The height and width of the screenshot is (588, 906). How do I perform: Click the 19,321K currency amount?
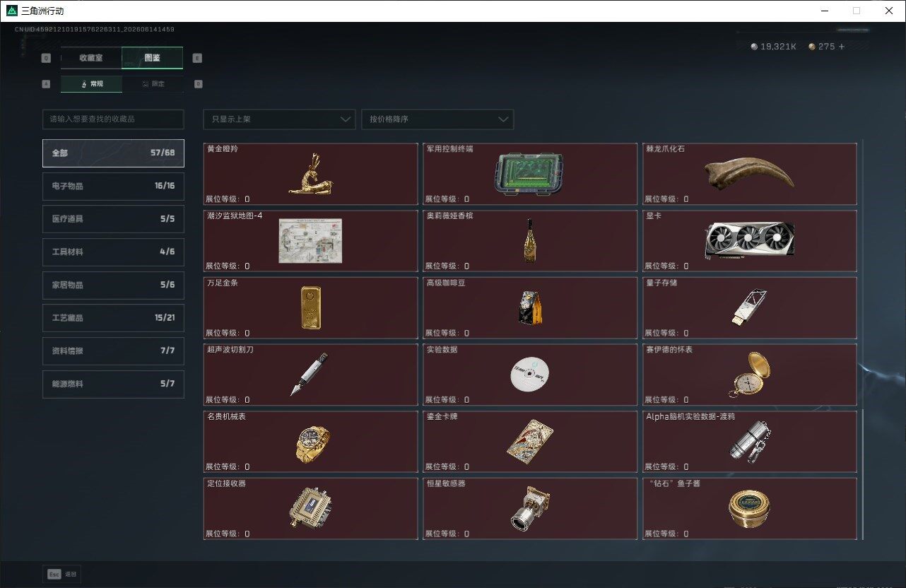[x=778, y=47]
